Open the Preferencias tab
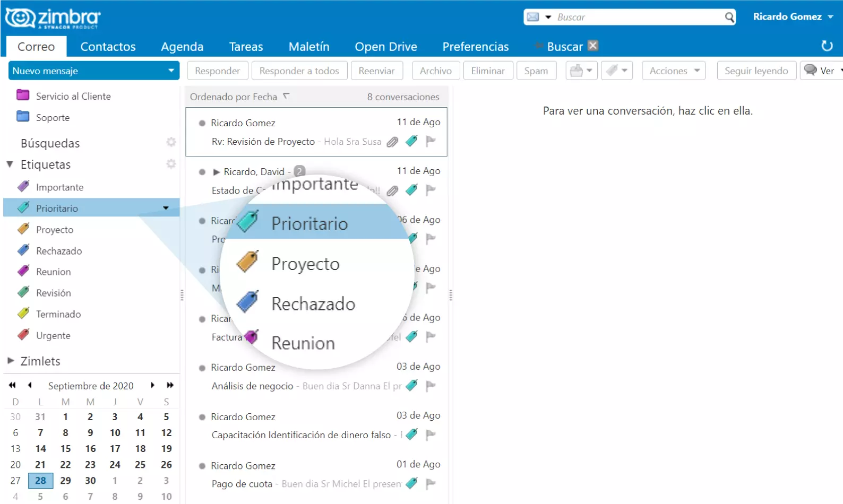843x504 pixels. tap(475, 47)
